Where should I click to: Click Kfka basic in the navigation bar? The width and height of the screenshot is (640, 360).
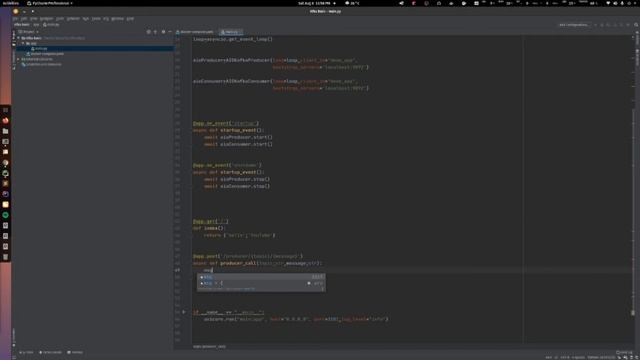click(x=22, y=25)
